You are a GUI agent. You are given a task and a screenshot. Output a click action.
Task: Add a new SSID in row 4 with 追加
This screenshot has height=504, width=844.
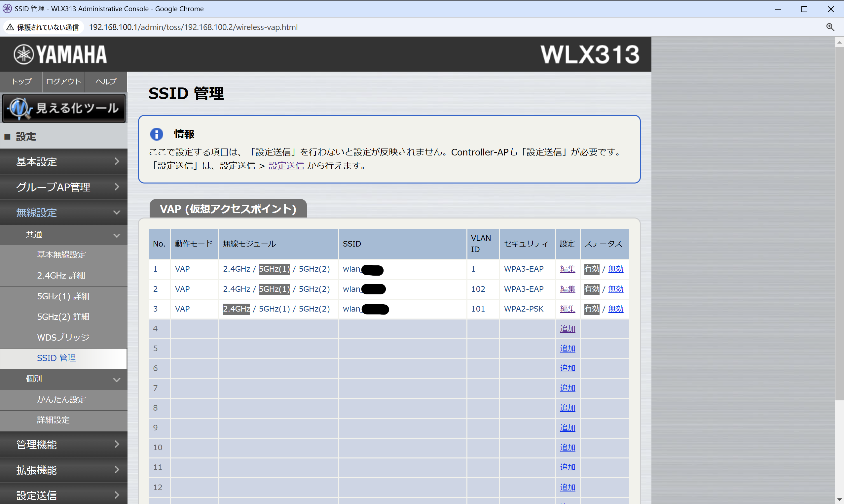pyautogui.click(x=567, y=328)
